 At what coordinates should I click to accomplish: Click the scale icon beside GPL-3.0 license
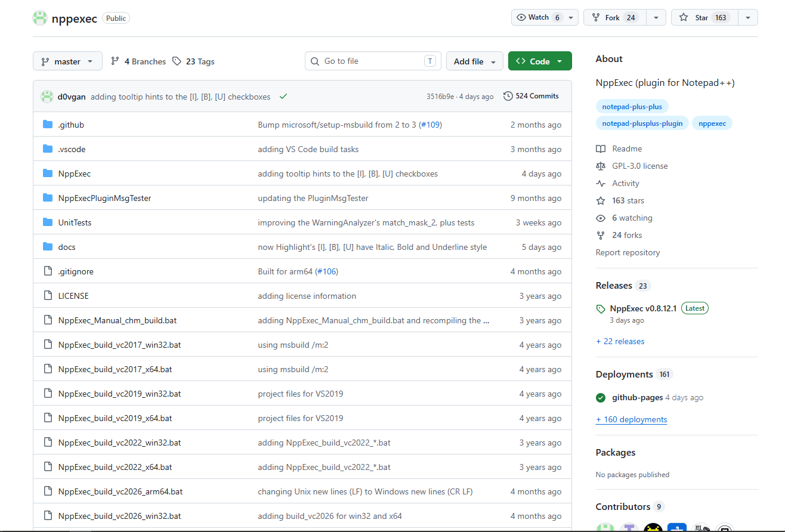pyautogui.click(x=601, y=166)
